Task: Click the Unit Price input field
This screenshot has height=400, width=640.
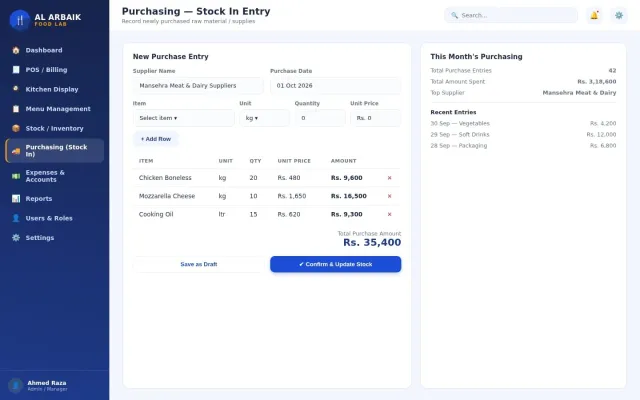Action: [376, 118]
